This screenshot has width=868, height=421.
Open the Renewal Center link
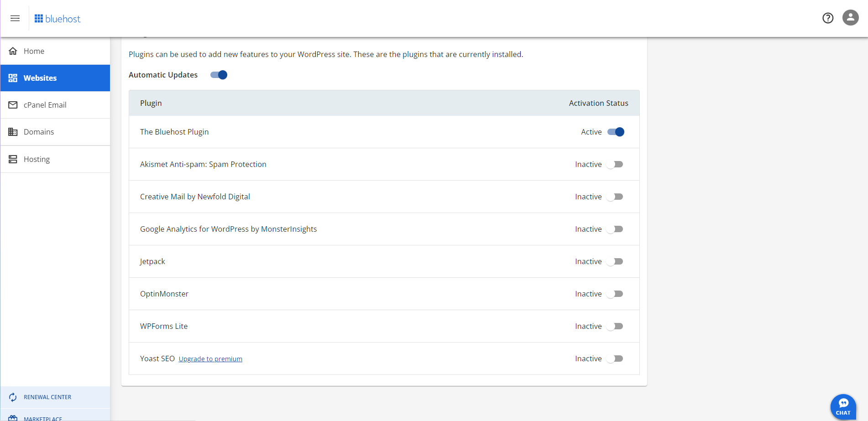(x=55, y=397)
